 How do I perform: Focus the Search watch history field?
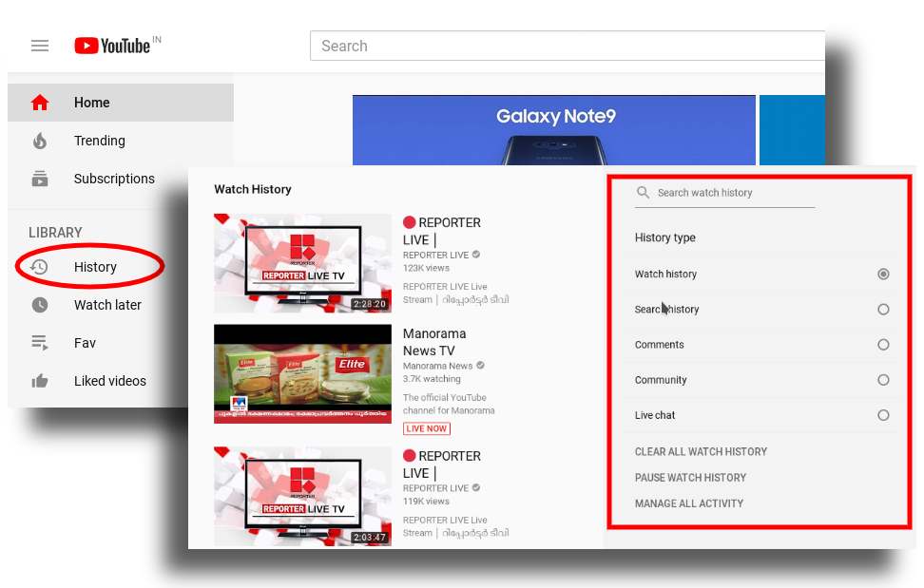tap(732, 193)
